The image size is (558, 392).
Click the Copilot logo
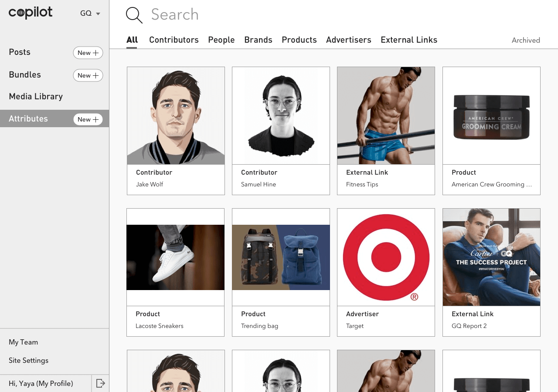click(31, 13)
